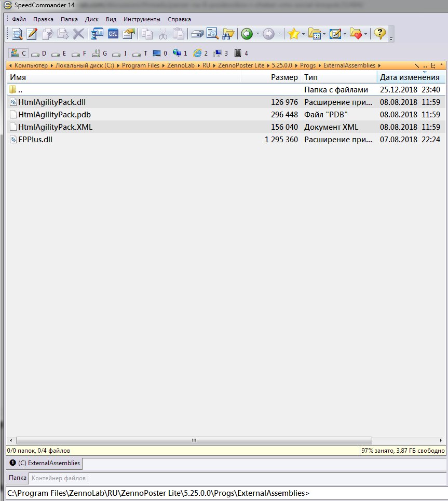Click the Paste clipboard icon
This screenshot has height=501, width=448.
(x=179, y=34)
